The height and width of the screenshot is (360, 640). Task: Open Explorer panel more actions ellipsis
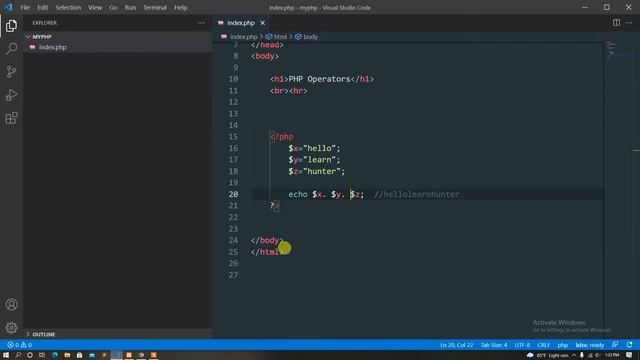point(201,23)
